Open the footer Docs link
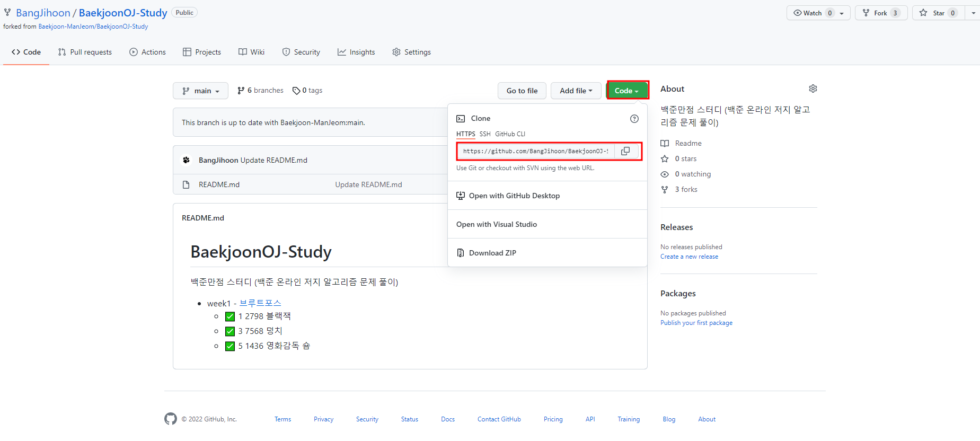This screenshot has height=441, width=980. (x=448, y=419)
